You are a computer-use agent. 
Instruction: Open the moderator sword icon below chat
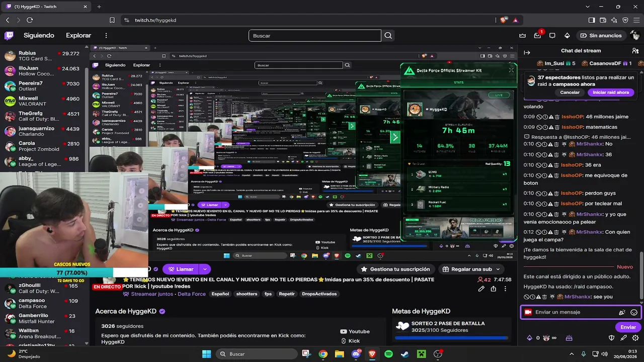[623, 338]
